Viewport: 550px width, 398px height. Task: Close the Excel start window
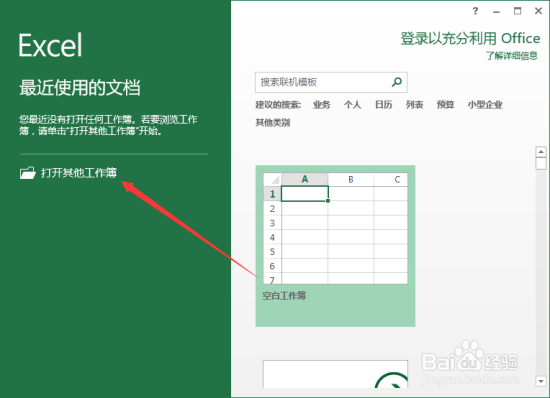click(538, 11)
